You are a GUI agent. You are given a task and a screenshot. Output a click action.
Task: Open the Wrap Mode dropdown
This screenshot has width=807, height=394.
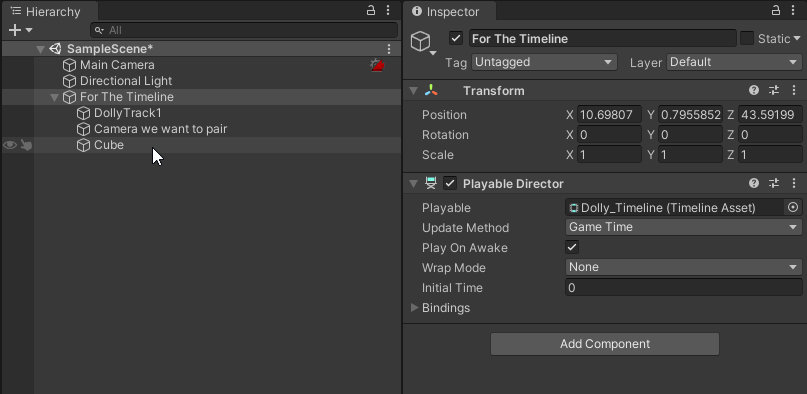tap(683, 267)
